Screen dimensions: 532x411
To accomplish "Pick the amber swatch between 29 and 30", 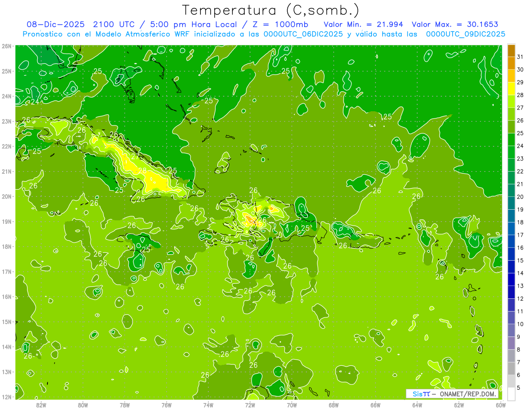I will (x=511, y=76).
